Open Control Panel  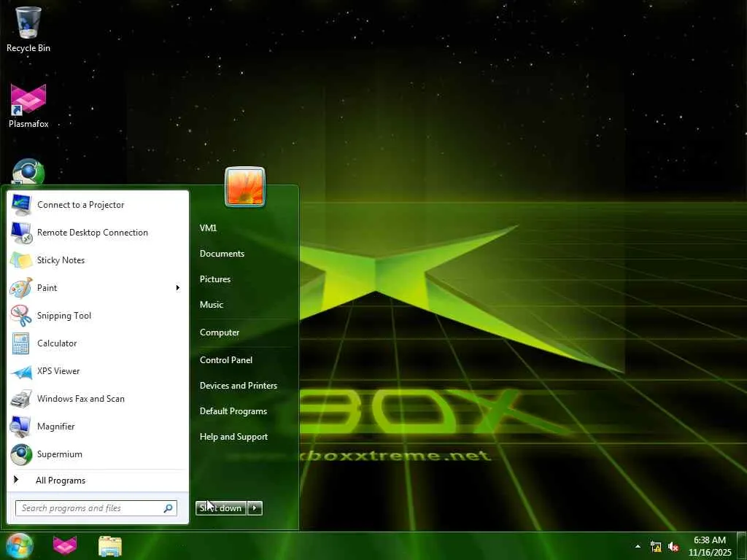(x=226, y=360)
